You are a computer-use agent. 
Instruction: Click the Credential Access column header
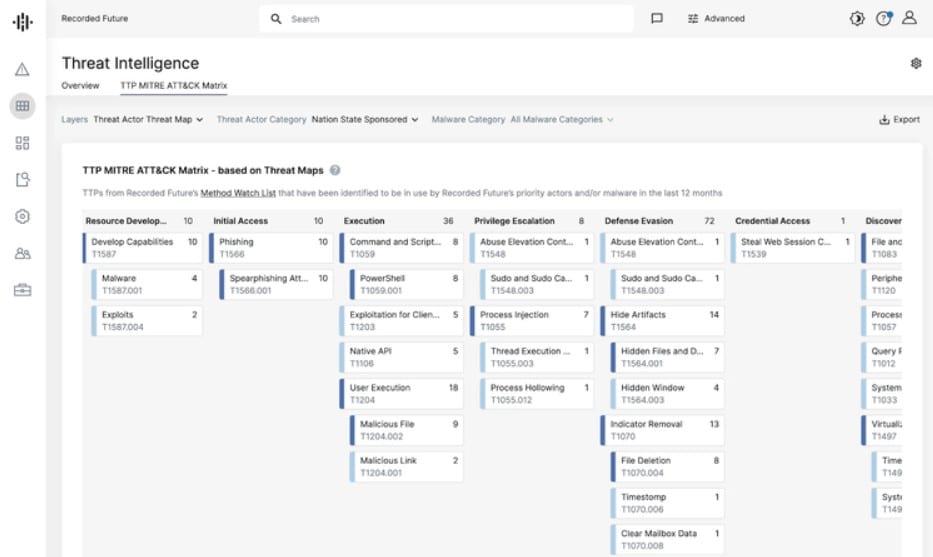790,221
